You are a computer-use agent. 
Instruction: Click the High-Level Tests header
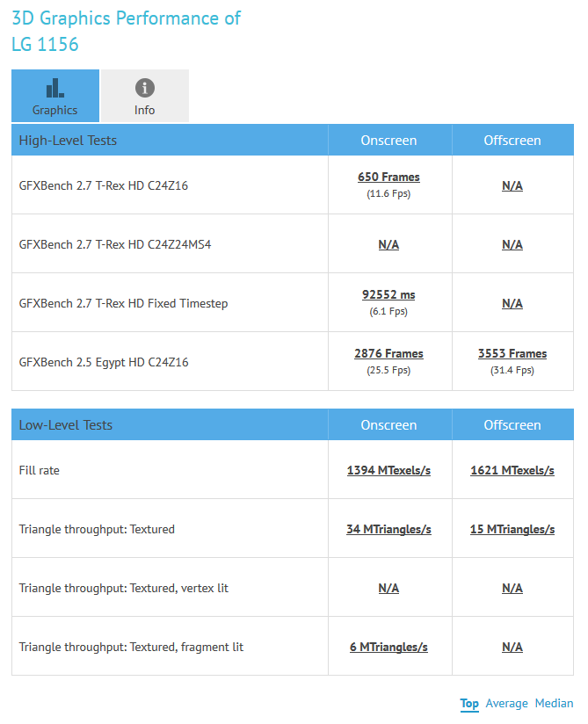68,141
